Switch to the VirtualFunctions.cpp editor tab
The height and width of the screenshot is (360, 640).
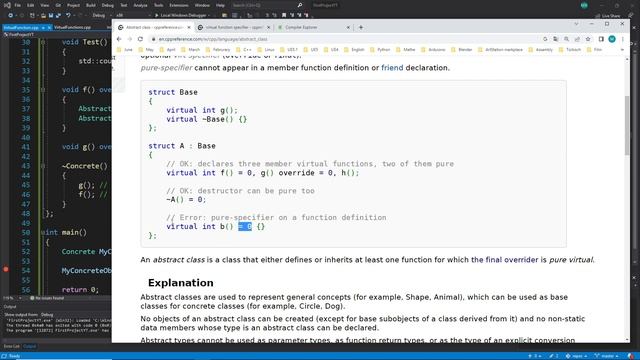click(73, 27)
